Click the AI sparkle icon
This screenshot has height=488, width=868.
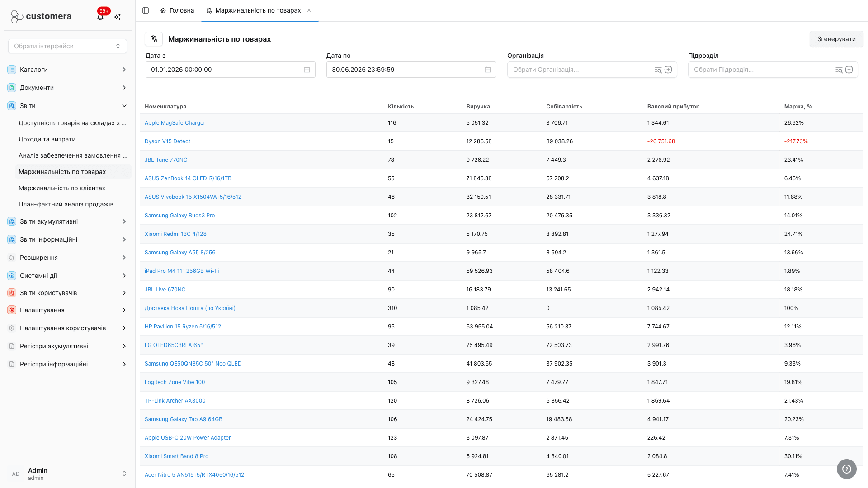click(118, 17)
